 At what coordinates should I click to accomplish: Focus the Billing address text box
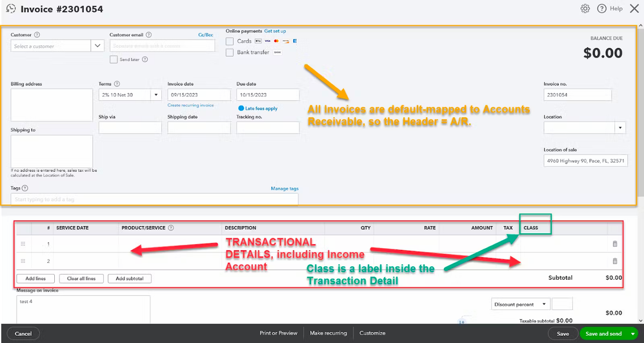point(52,105)
